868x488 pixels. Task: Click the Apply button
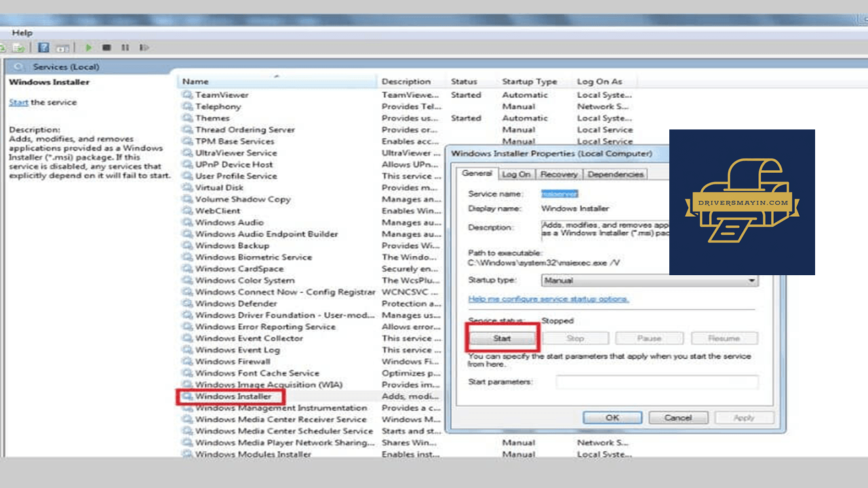[744, 418]
